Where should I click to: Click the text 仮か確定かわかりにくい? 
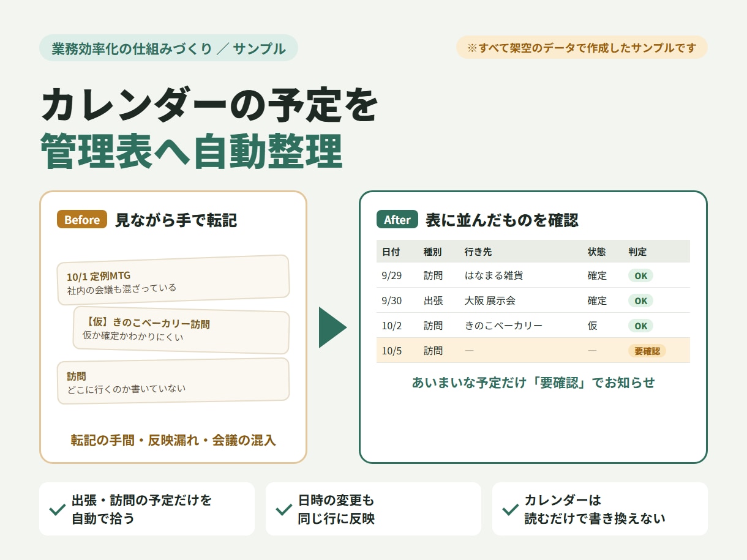coord(133,336)
